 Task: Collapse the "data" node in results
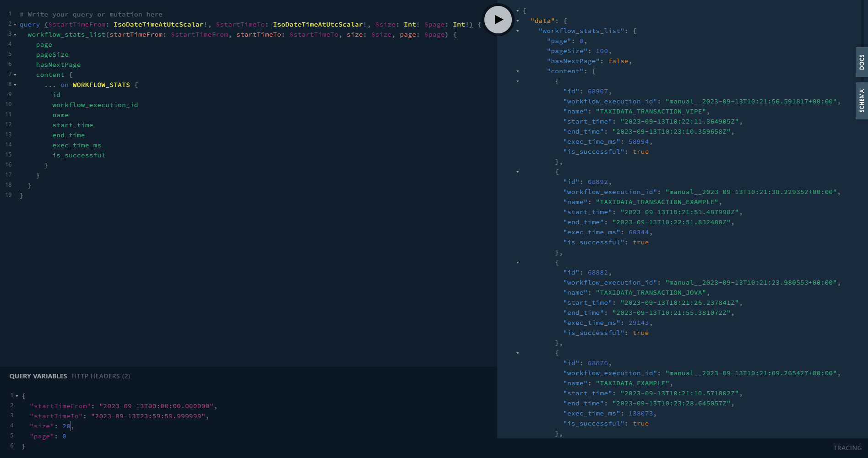[518, 21]
